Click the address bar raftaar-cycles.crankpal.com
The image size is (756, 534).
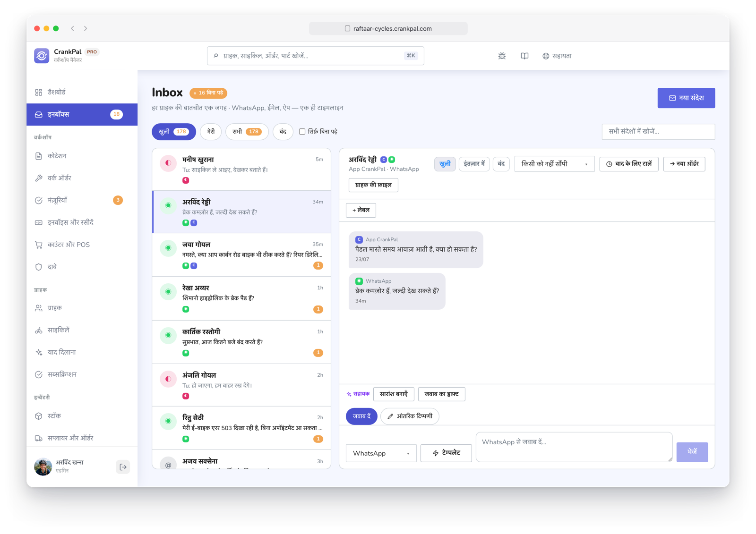click(388, 28)
